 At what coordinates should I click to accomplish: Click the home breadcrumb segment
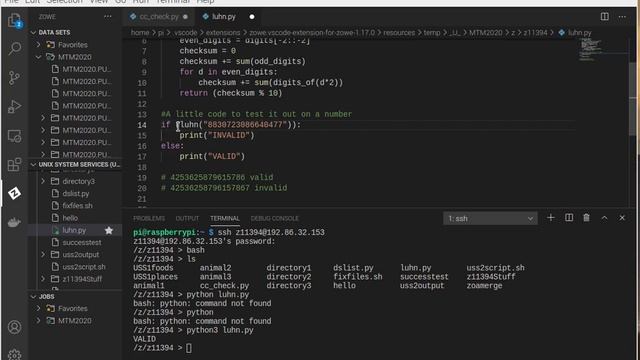click(140, 33)
